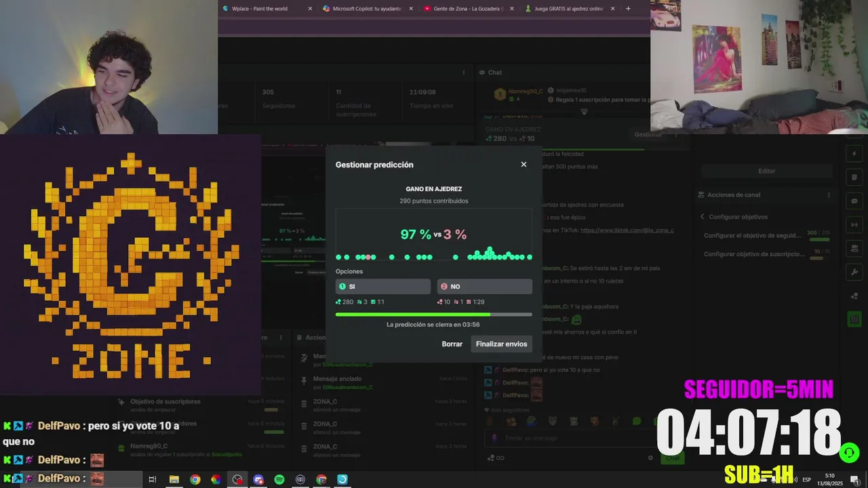Open the session stats panel options menu
868x488 pixels.
pos(464,73)
